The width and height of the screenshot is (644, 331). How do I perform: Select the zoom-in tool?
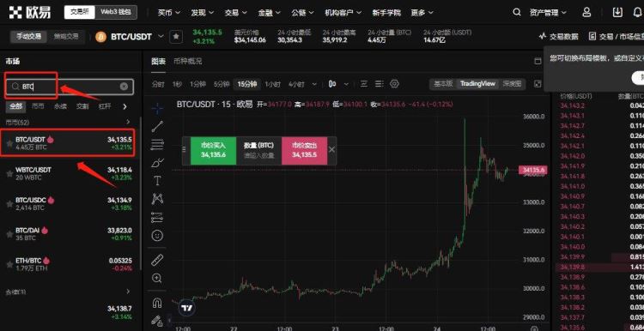pyautogui.click(x=157, y=278)
